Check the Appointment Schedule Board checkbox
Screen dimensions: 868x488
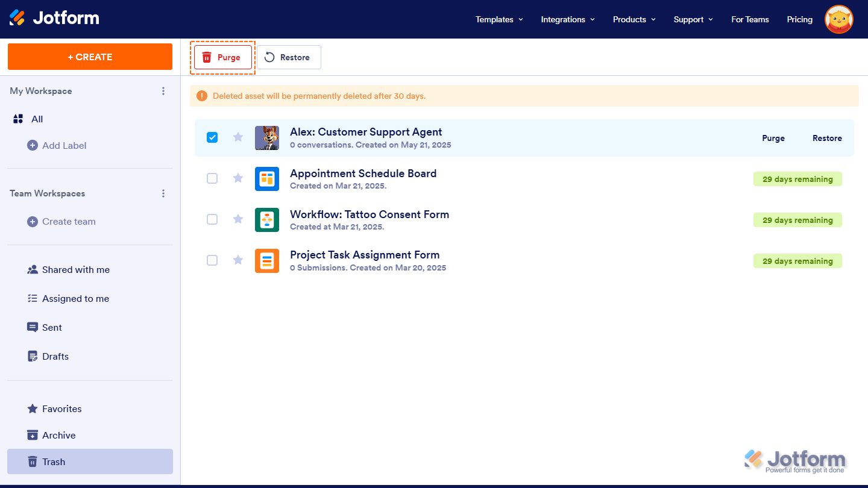click(x=212, y=178)
